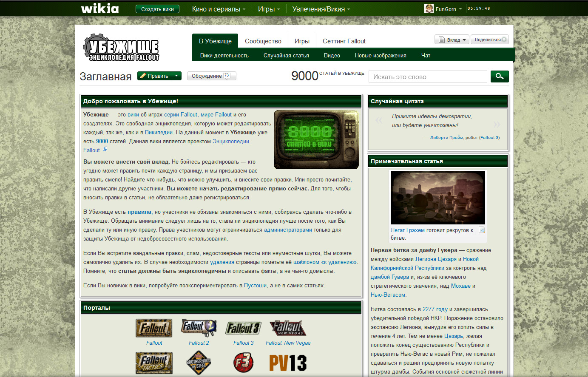Open the Fallout New Vegas portal logo
This screenshot has width=588, height=377.
(x=288, y=328)
